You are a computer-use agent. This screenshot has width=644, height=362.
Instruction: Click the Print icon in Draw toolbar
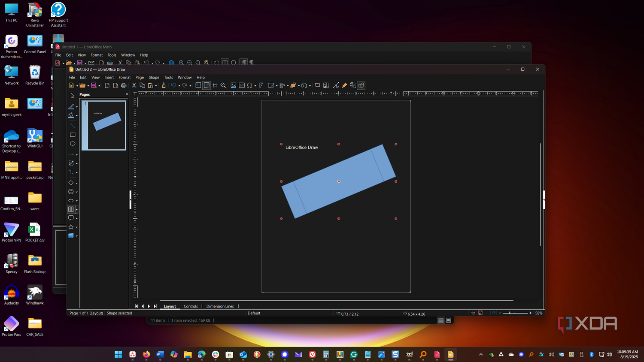click(124, 85)
